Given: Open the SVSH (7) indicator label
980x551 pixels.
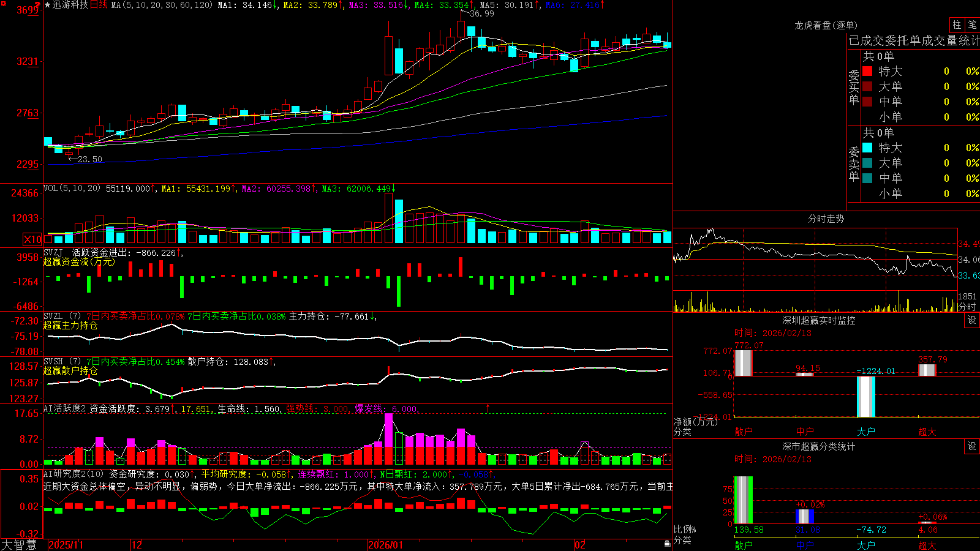Looking at the screenshot, I should (62, 362).
